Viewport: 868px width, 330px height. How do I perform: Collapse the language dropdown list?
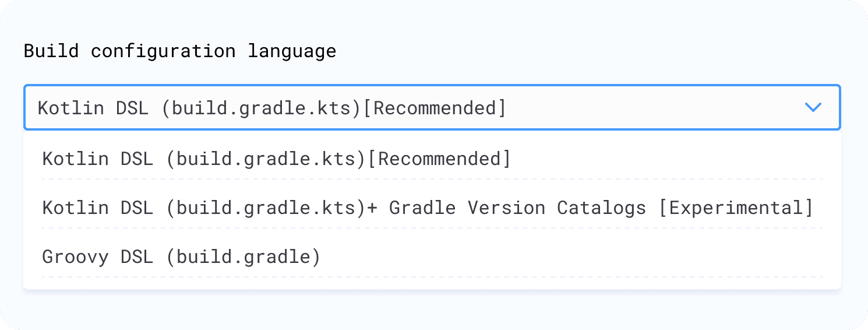pyautogui.click(x=812, y=107)
